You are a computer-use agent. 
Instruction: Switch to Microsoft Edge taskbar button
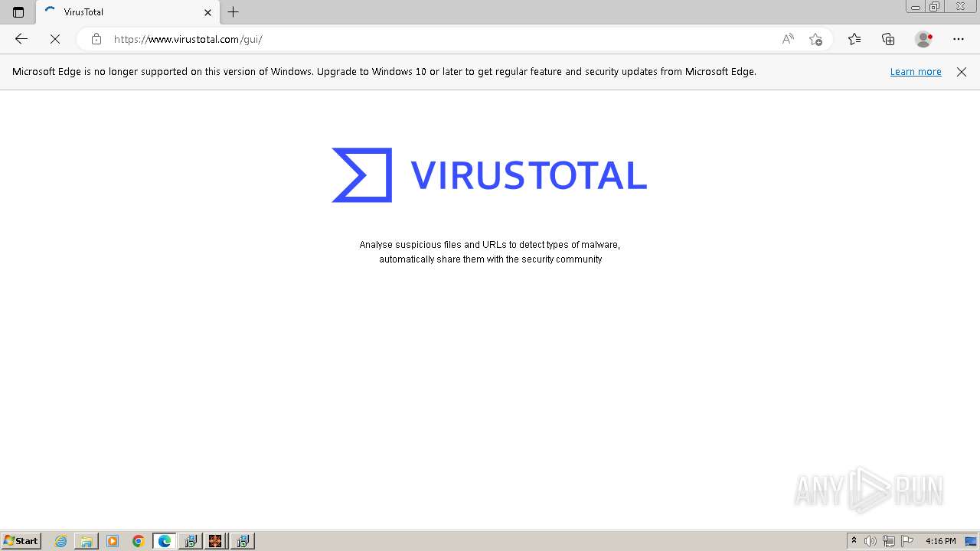coord(165,541)
